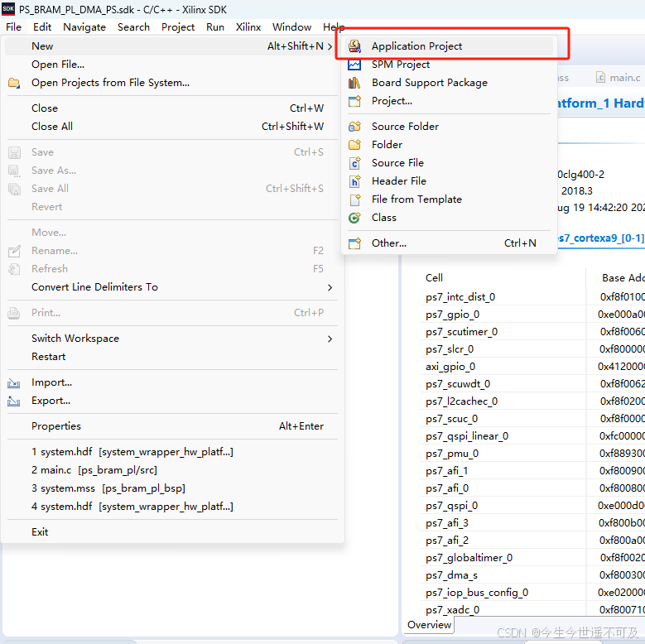Screen dimensions: 645x644
Task: Click the Source File C icon
Action: [x=354, y=163]
